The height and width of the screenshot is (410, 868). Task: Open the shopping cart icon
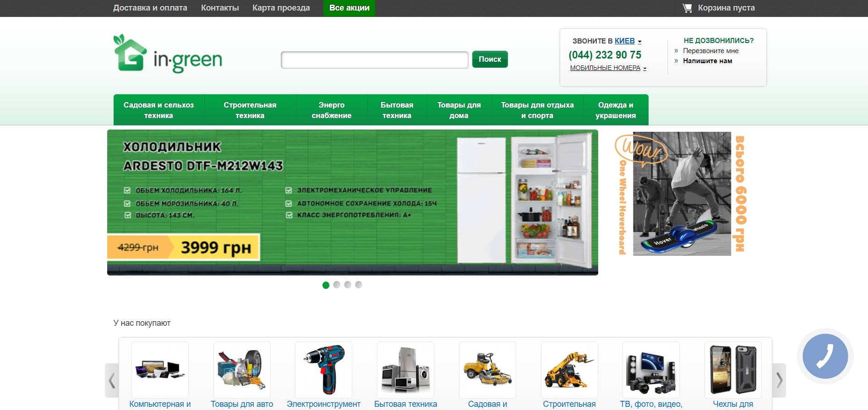687,8
